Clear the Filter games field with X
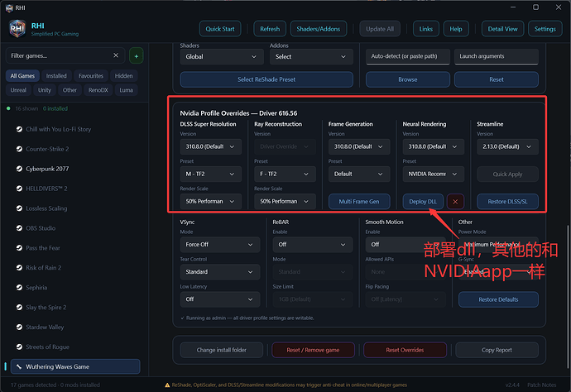Image resolution: width=571 pixels, height=392 pixels. click(116, 55)
